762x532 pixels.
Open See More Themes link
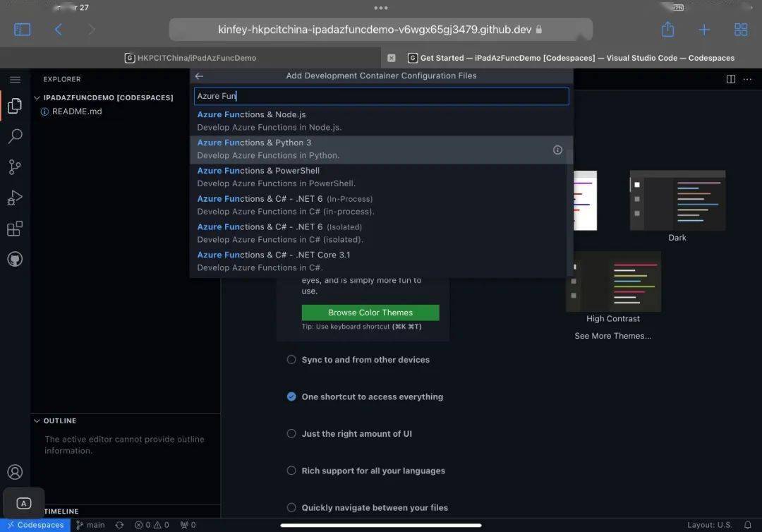pyautogui.click(x=612, y=335)
